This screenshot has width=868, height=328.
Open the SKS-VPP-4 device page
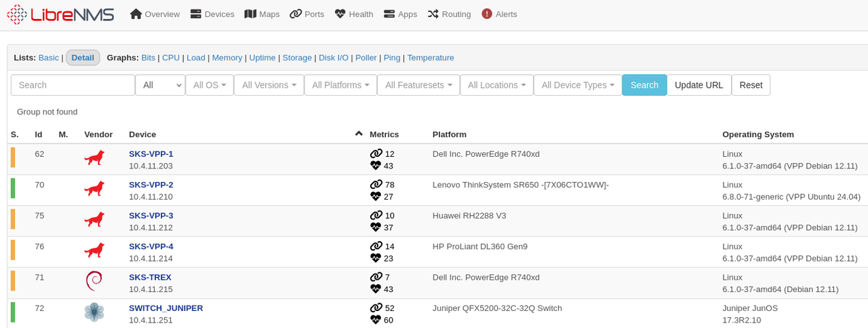coord(151,247)
